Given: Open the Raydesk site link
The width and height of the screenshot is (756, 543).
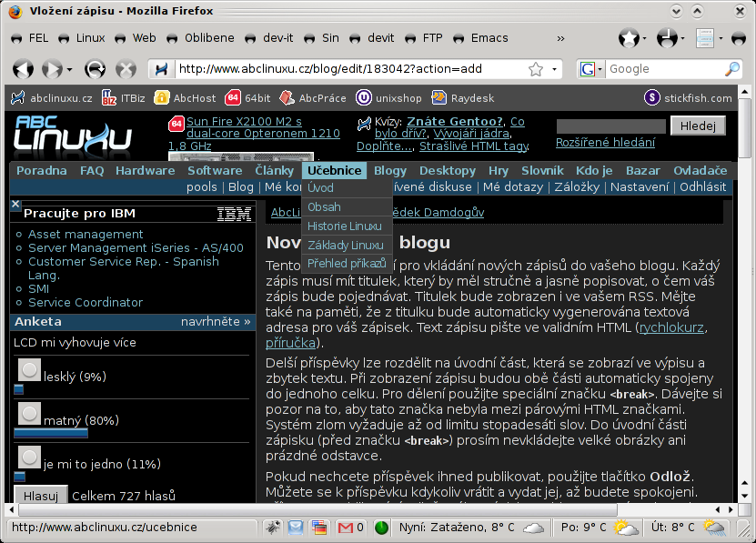Looking at the screenshot, I should pos(463,98).
